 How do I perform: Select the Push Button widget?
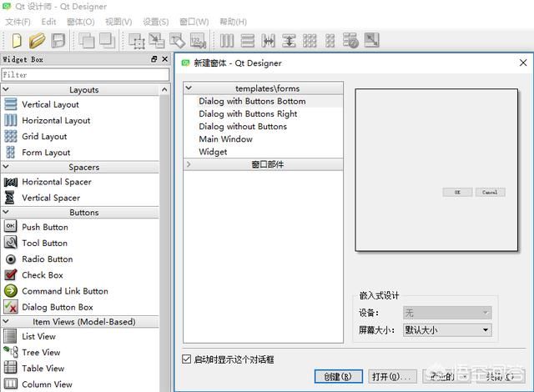click(45, 227)
